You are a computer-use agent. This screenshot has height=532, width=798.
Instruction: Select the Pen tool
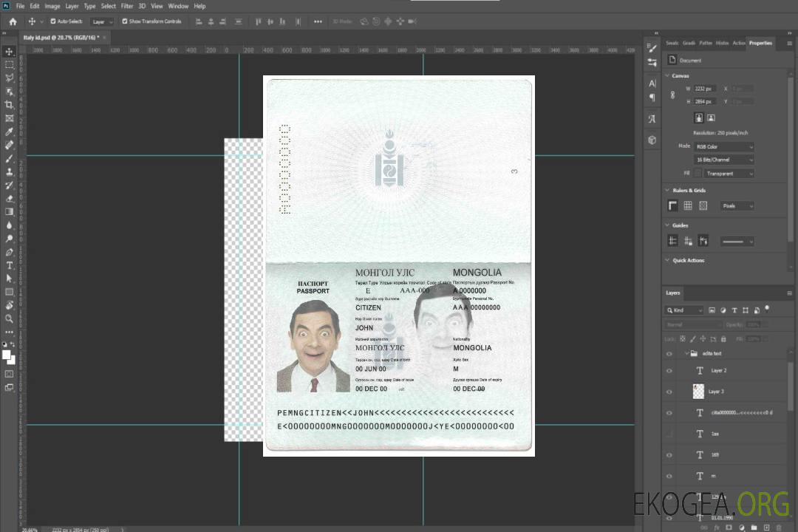[9, 252]
